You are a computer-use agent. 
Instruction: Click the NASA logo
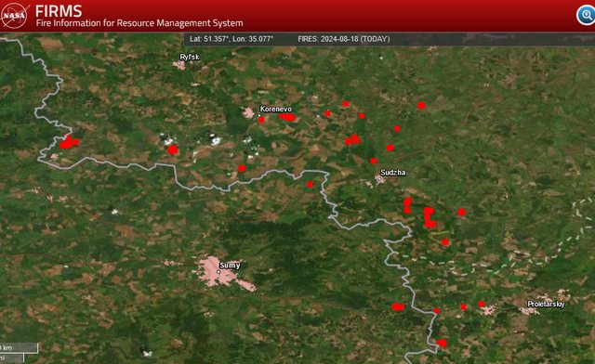pos(14,15)
